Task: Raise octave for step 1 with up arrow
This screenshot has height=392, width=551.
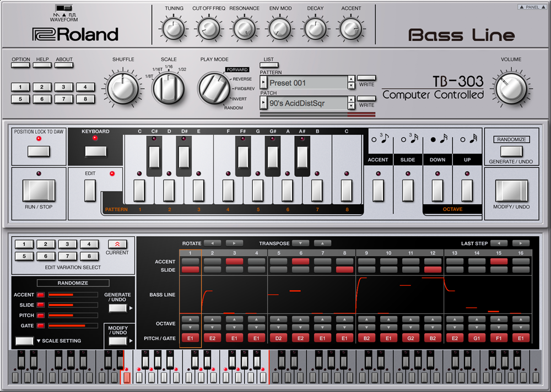Action: click(x=190, y=319)
